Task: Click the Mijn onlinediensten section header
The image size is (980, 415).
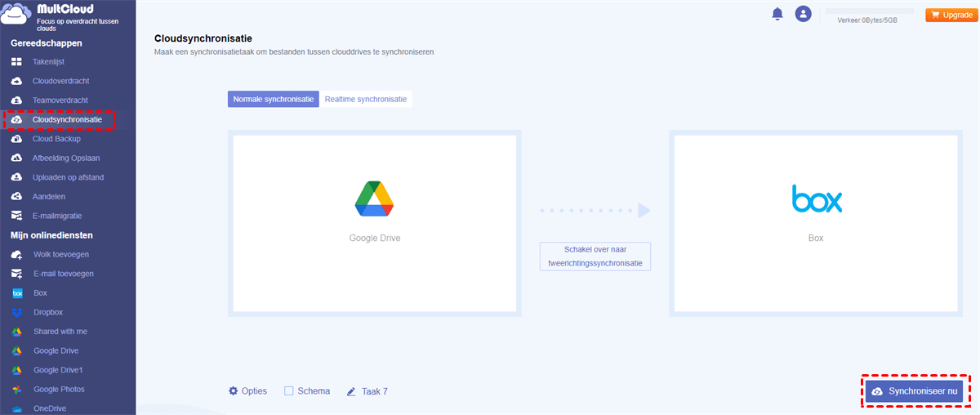Action: pos(51,235)
